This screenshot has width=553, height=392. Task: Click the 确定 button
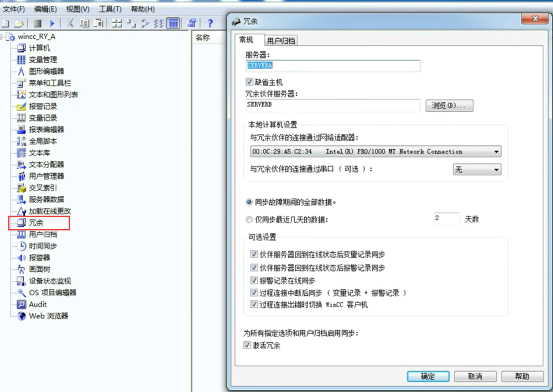(427, 376)
